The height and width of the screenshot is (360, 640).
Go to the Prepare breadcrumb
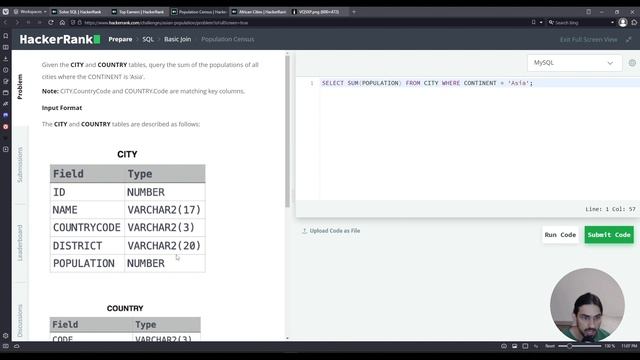point(120,39)
